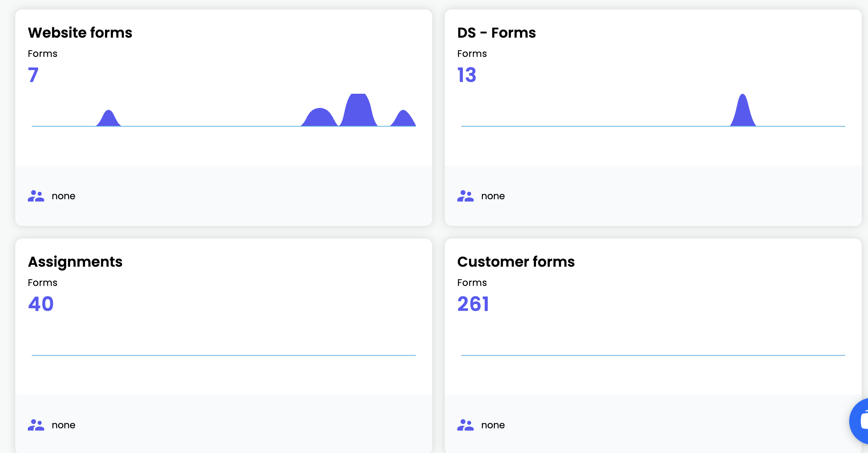Click the tallest peak in Website forms chart
The image size is (868, 453).
(x=358, y=110)
